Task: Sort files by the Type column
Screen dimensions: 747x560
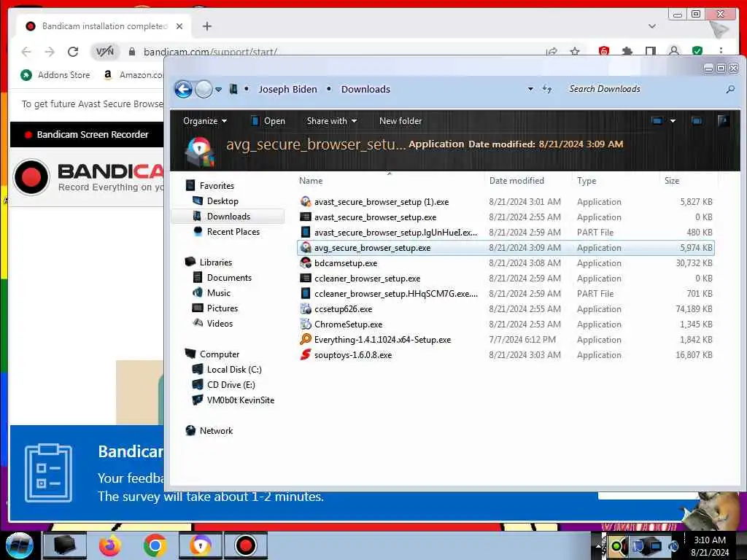Action: tap(587, 181)
